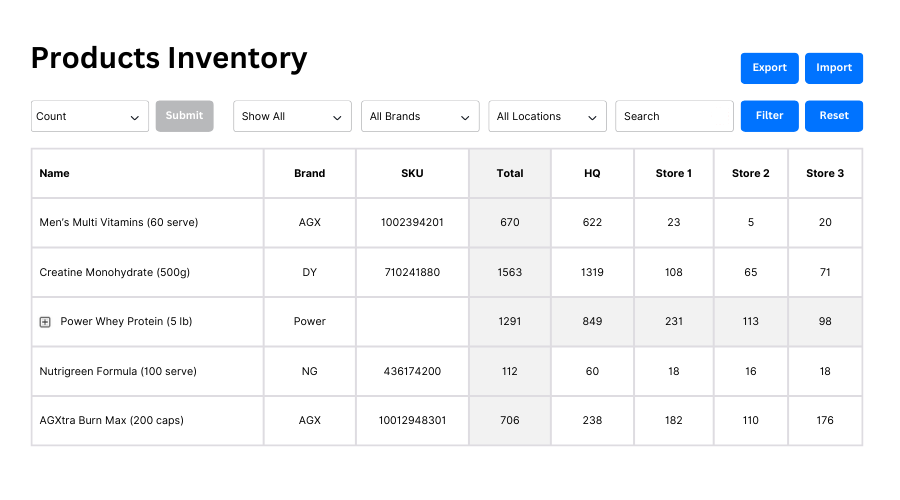
Task: Focus the Search input field
Action: tap(674, 116)
